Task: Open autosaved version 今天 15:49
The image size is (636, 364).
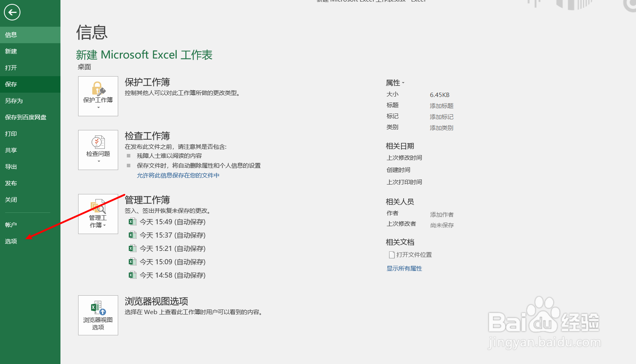Action: pyautogui.click(x=173, y=221)
